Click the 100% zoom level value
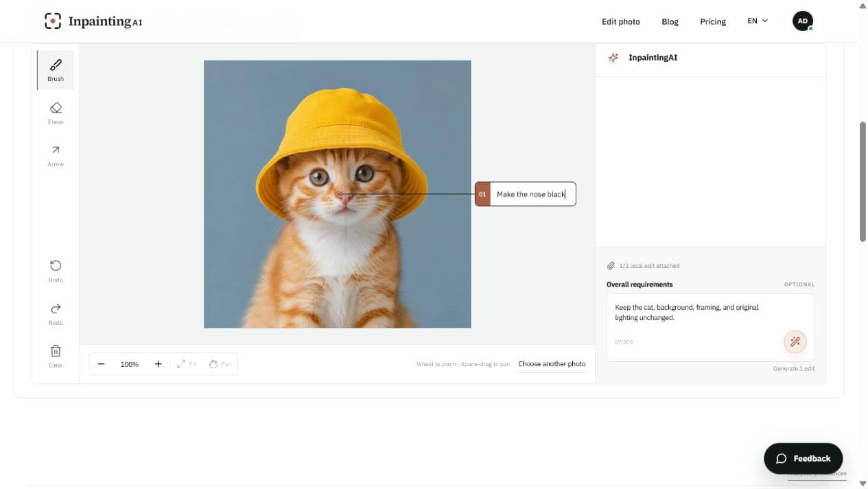The height and width of the screenshot is (489, 868). (x=130, y=364)
